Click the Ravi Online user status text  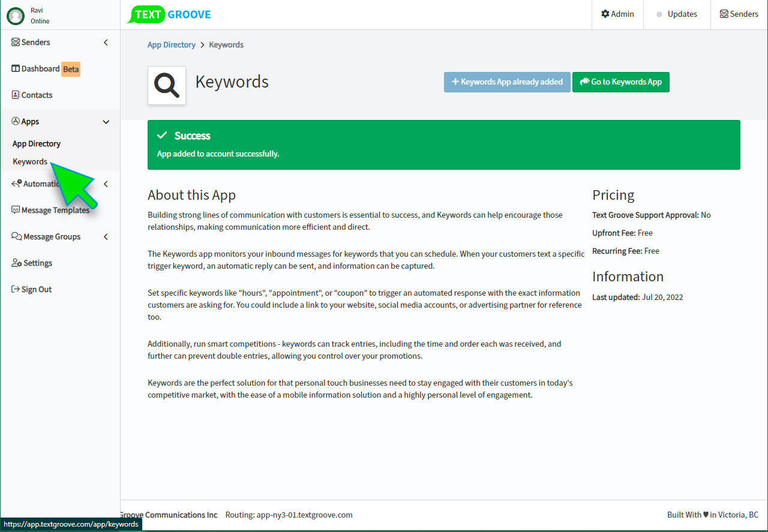pyautogui.click(x=40, y=16)
